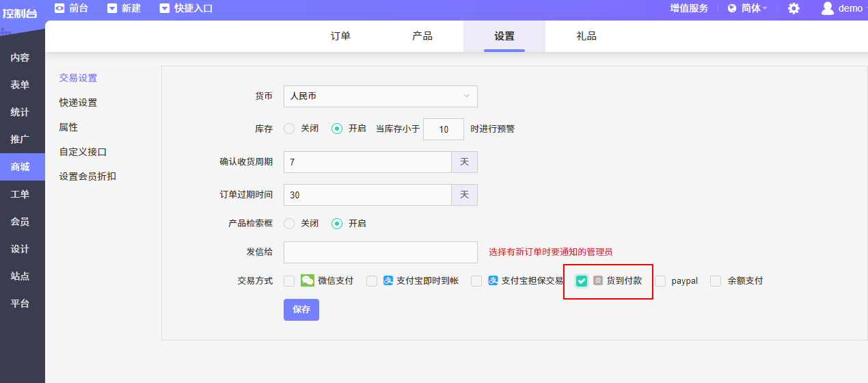Open the 货币 currency dropdown

380,96
